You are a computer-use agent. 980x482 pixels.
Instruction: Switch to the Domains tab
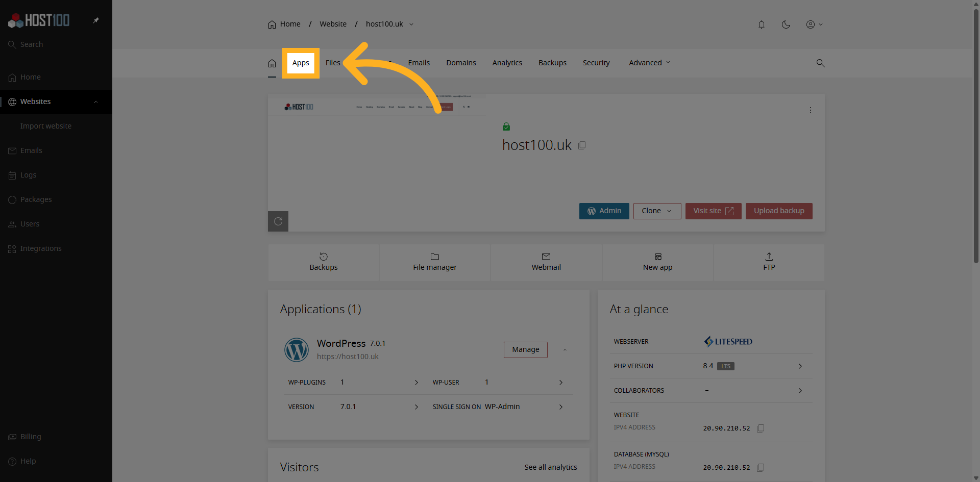click(461, 63)
